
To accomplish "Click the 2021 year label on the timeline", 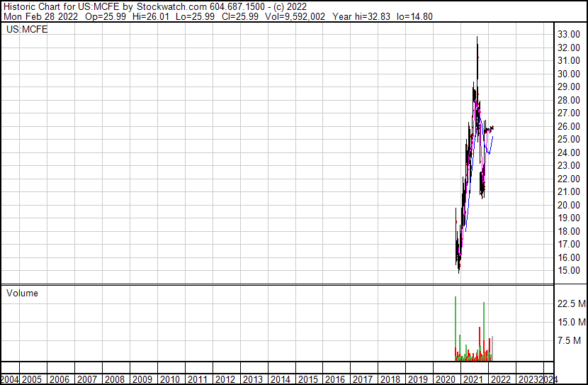I will [473, 379].
